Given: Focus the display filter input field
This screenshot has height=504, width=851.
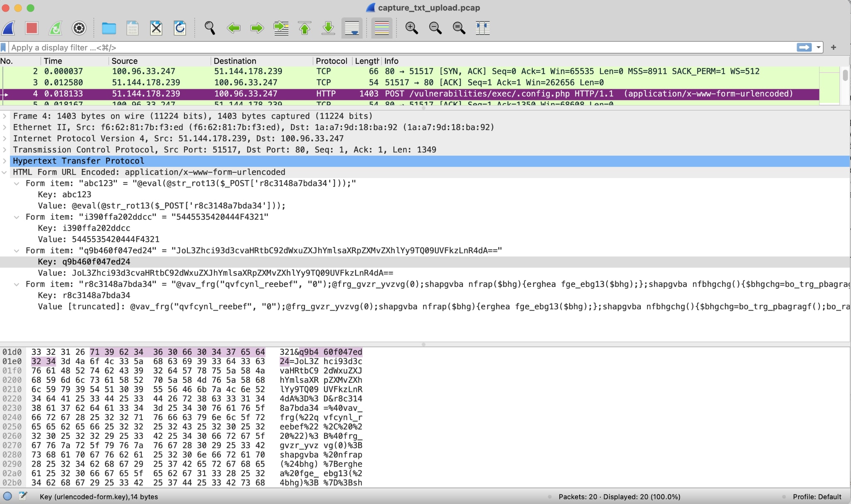Looking at the screenshot, I should click(402, 47).
